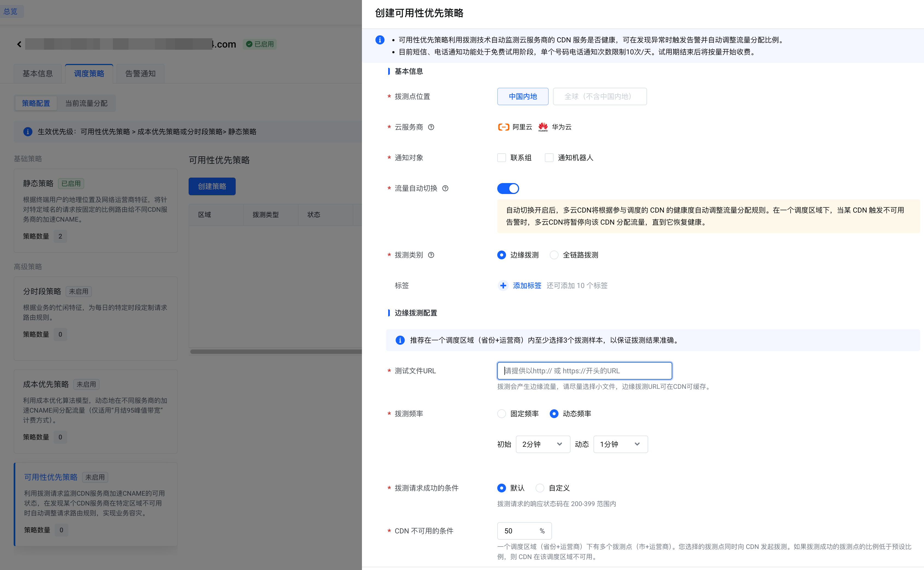
Task: Click the 创建策略 button
Action: (x=212, y=186)
